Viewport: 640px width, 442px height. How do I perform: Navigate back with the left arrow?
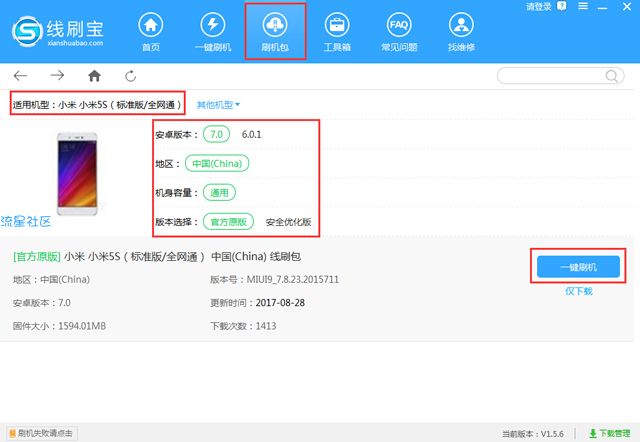(20, 76)
